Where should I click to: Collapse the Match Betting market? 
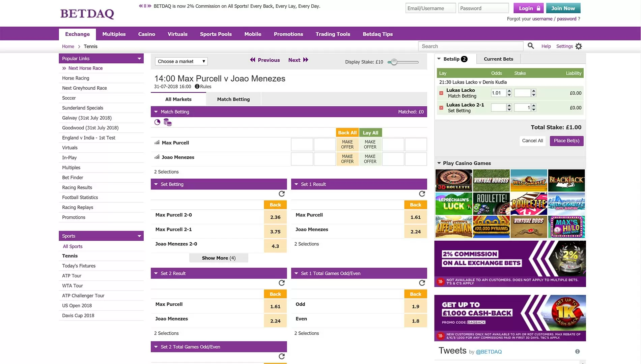[156, 112]
